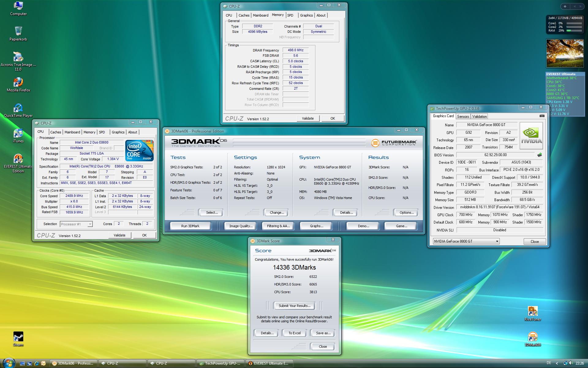588x368 pixels.
Task: Click the autumn tree slideshow gadget picture
Action: [x=565, y=53]
